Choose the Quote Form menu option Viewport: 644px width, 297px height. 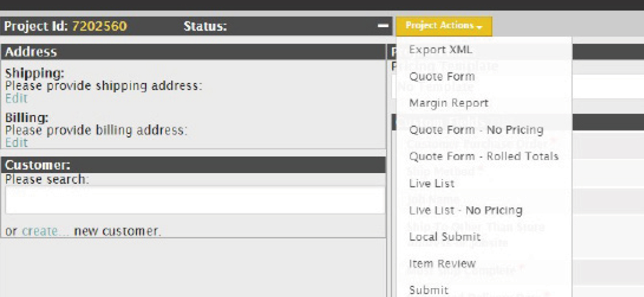[441, 76]
